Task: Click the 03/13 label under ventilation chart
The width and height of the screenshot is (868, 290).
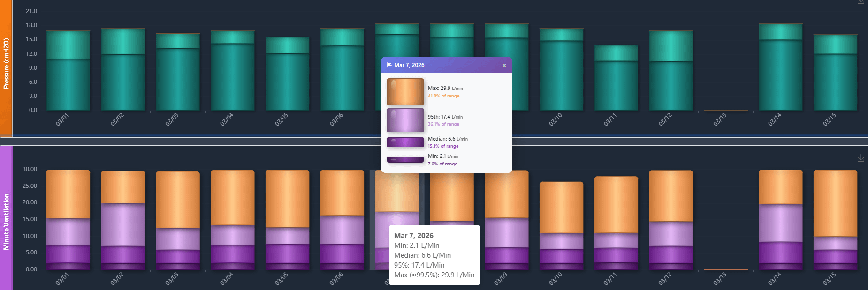Action: [720, 278]
